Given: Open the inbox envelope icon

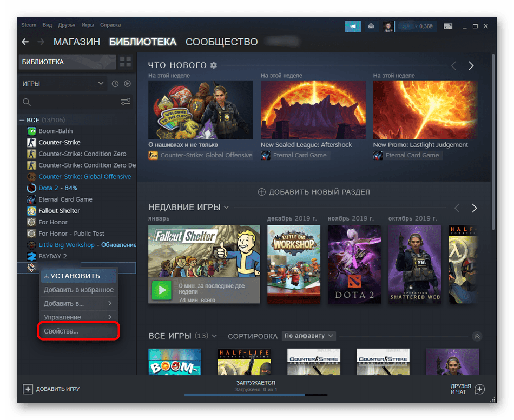Looking at the screenshot, I should pos(371,26).
